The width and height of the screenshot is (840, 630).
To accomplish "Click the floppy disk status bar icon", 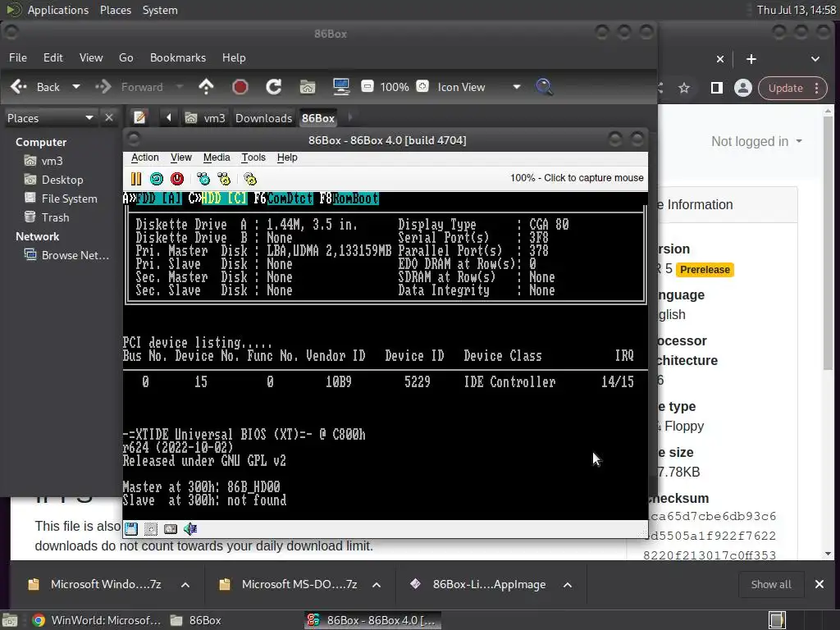I will (x=131, y=529).
